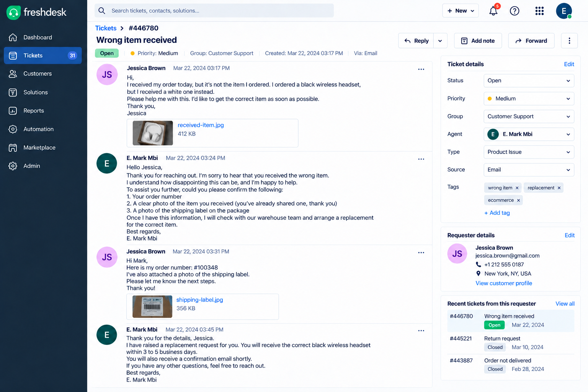
Task: Click the location pin icon
Action: [479, 274]
